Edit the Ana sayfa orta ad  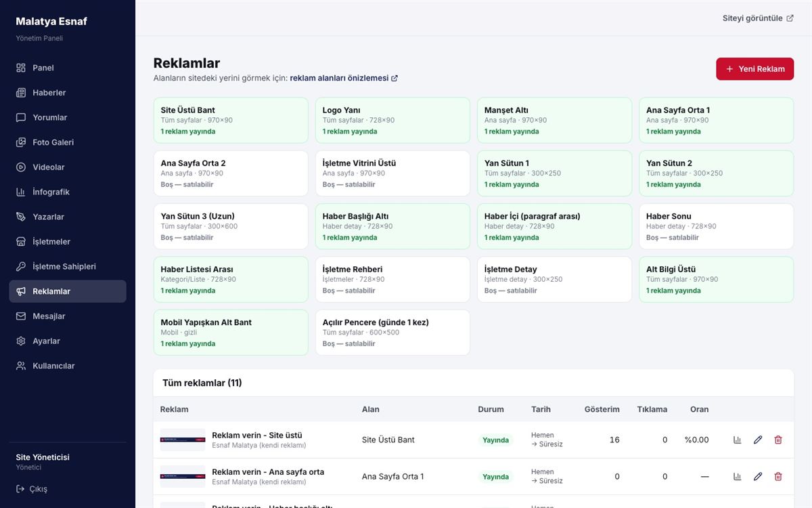pos(758,476)
